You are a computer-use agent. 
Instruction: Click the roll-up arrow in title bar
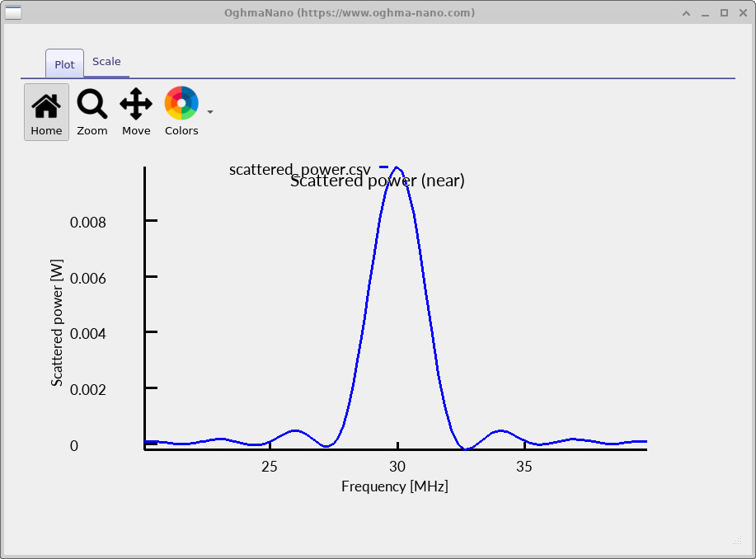pos(686,13)
